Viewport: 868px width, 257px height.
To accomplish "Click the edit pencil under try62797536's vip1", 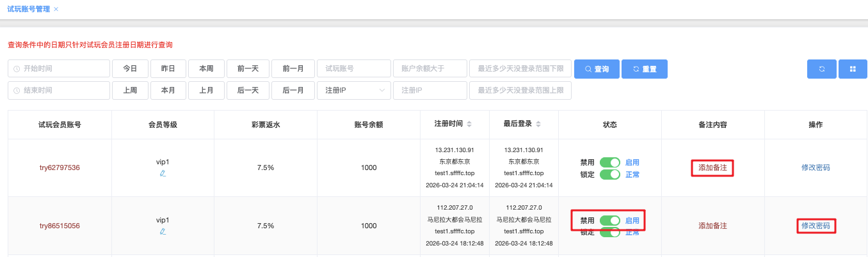I will click(163, 173).
